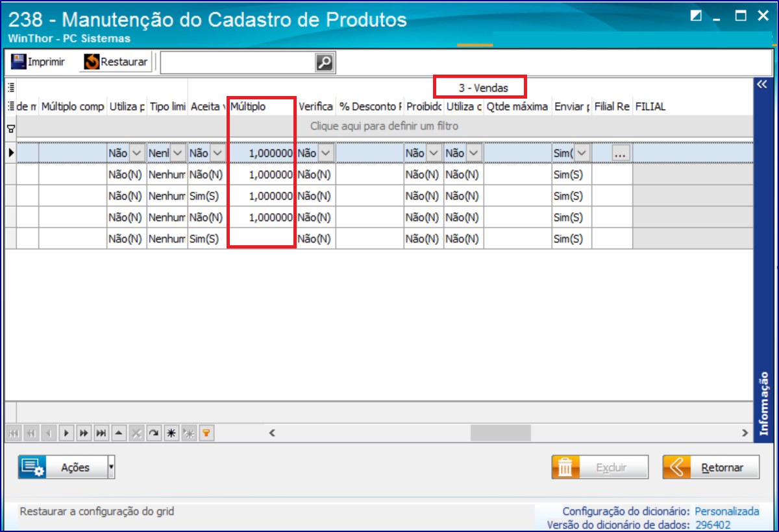
Task: Click the FILIAL column header
Action: coord(693,106)
